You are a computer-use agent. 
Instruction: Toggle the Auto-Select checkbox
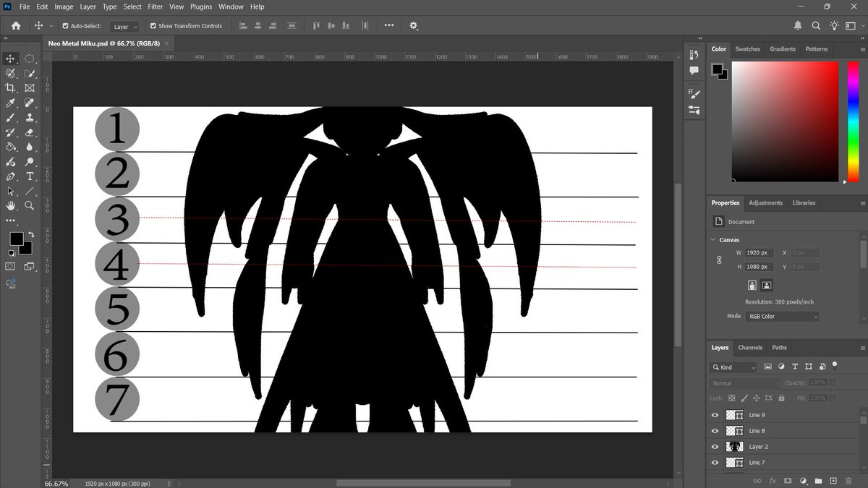65,26
